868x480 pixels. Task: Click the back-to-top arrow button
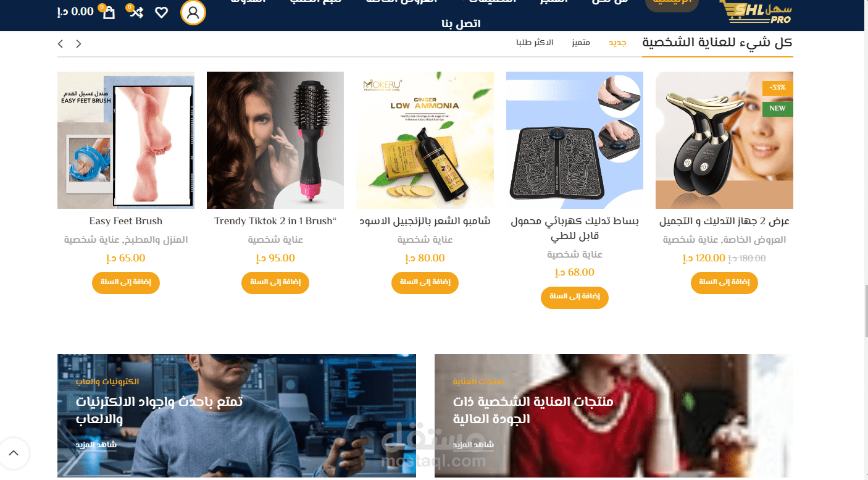14,453
